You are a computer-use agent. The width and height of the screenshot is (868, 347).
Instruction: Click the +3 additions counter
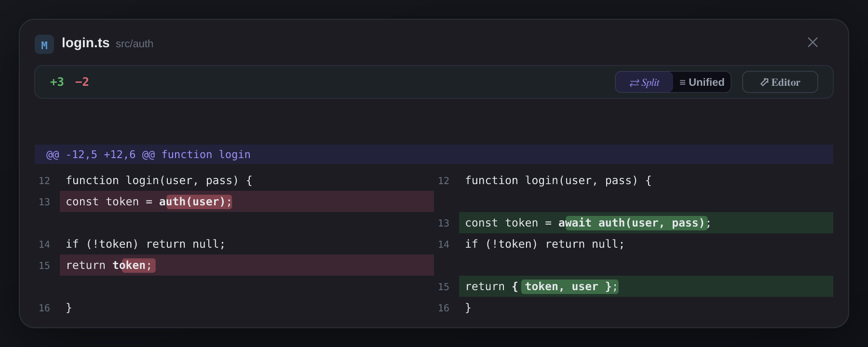coord(57,82)
